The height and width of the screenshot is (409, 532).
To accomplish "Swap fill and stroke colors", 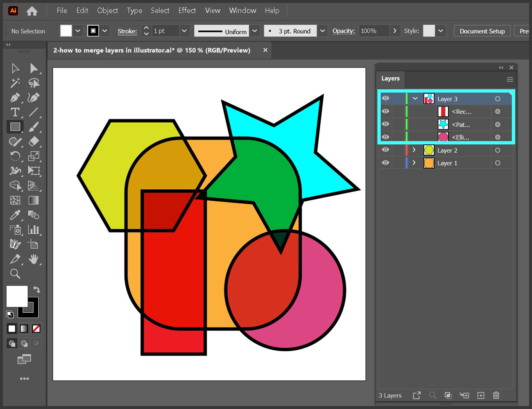I will pyautogui.click(x=37, y=289).
